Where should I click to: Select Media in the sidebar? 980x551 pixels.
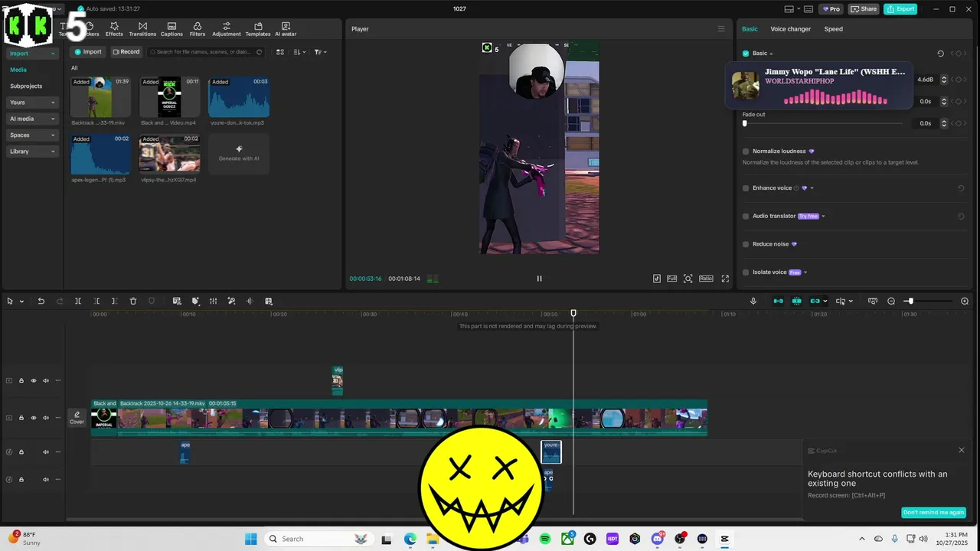tap(18, 70)
